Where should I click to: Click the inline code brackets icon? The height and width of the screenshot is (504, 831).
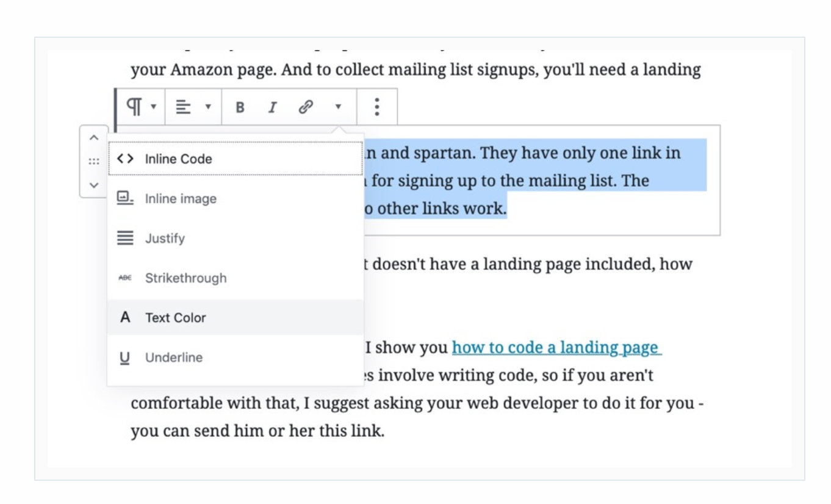point(125,159)
